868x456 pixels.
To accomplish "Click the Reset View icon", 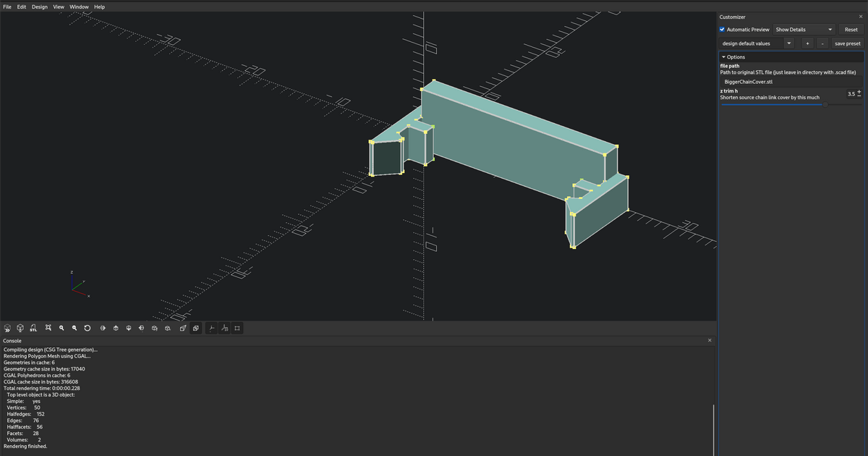I will pyautogui.click(x=88, y=328).
